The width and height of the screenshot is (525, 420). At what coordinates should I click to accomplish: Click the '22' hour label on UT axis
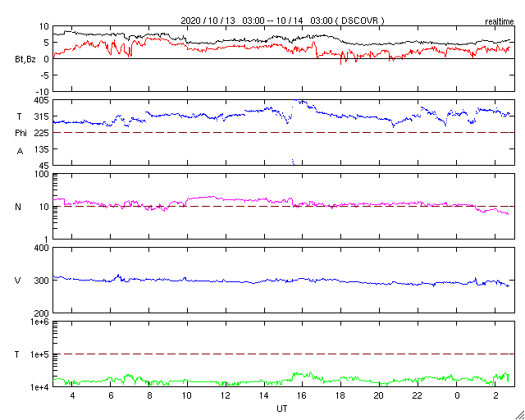pos(418,396)
